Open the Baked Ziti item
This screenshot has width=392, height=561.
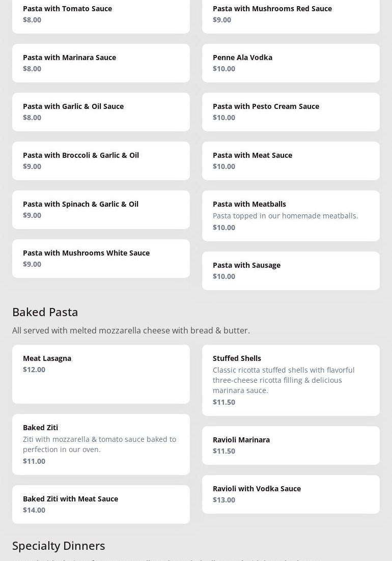pyautogui.click(x=101, y=444)
